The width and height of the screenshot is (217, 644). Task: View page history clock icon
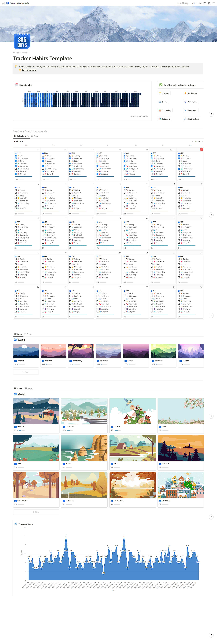[x=204, y=3]
